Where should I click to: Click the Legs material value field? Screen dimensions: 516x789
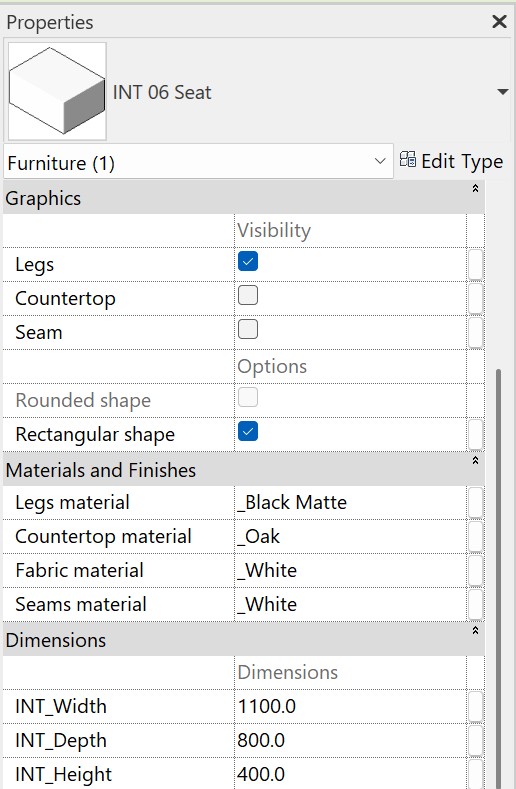click(x=350, y=502)
